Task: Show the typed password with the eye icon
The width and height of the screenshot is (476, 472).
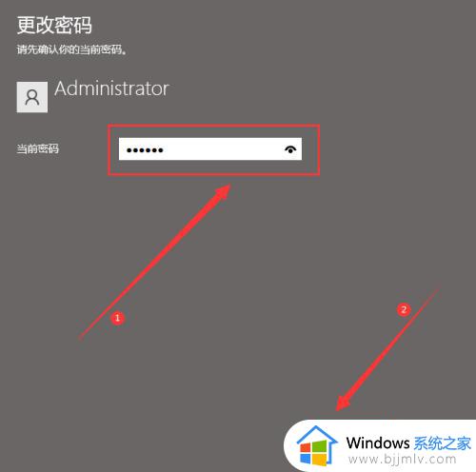Action: point(290,149)
